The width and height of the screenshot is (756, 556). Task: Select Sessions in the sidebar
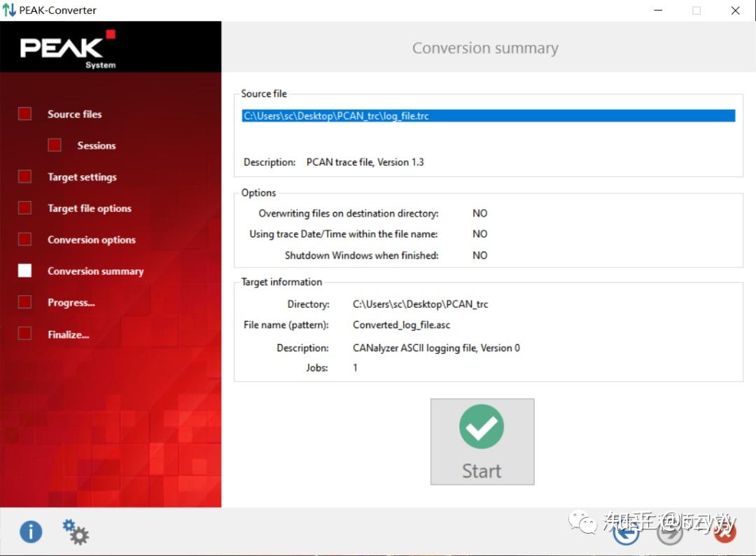[96, 145]
